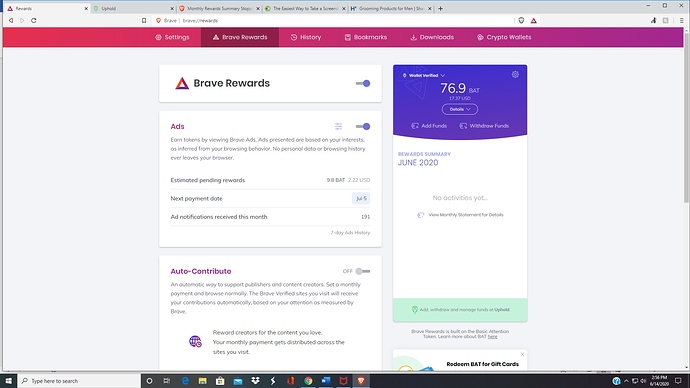This screenshot has width=690, height=388.
Task: Expand wallet Details dropdown
Action: (460, 109)
